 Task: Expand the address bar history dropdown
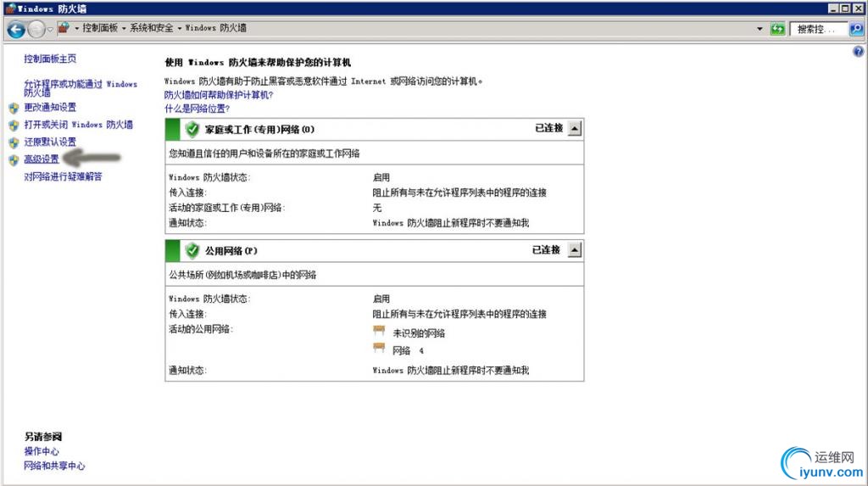coord(759,29)
